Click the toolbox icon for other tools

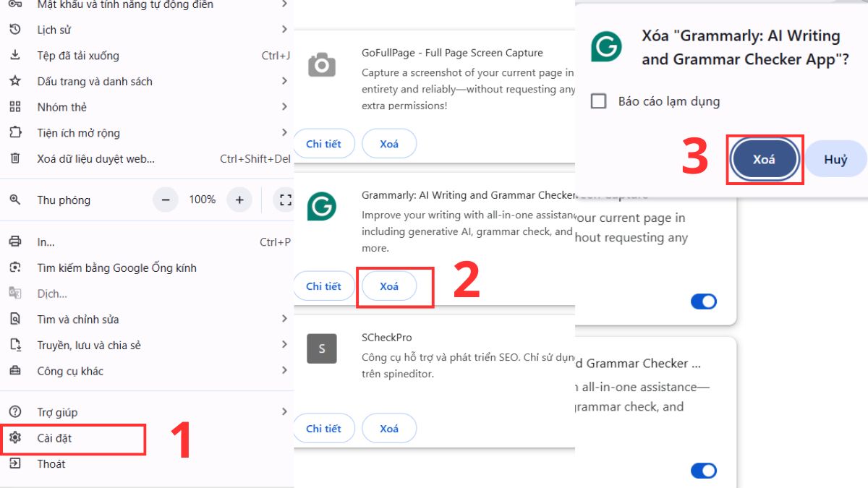15,371
